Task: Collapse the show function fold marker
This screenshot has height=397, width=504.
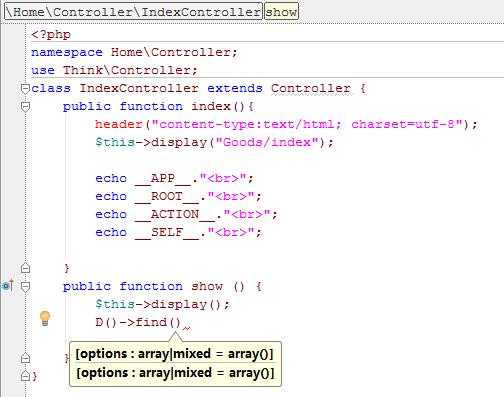Action: pos(25,286)
